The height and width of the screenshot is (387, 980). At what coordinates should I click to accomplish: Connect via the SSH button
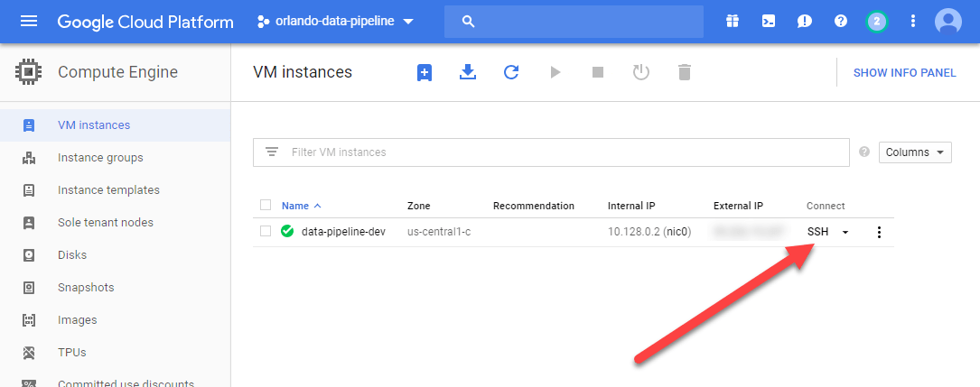(x=817, y=232)
